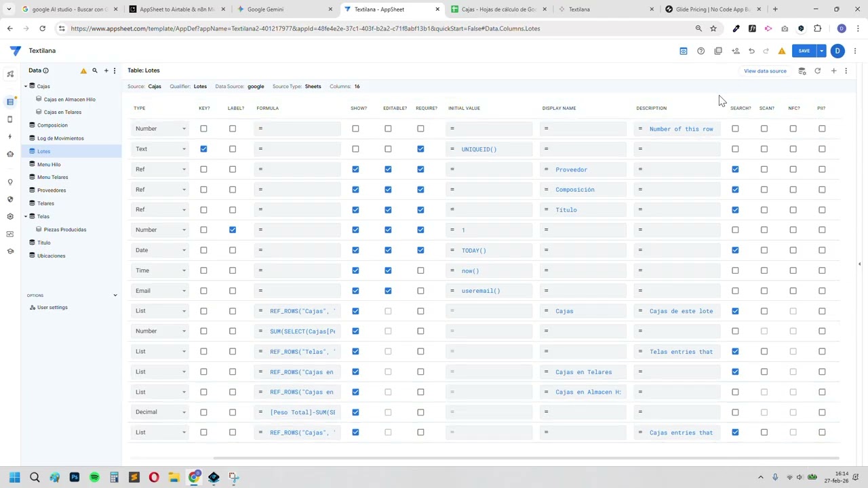This screenshot has width=868, height=488.
Task: Uncheck REQUIRE for the Proveedor row
Action: coord(420,169)
